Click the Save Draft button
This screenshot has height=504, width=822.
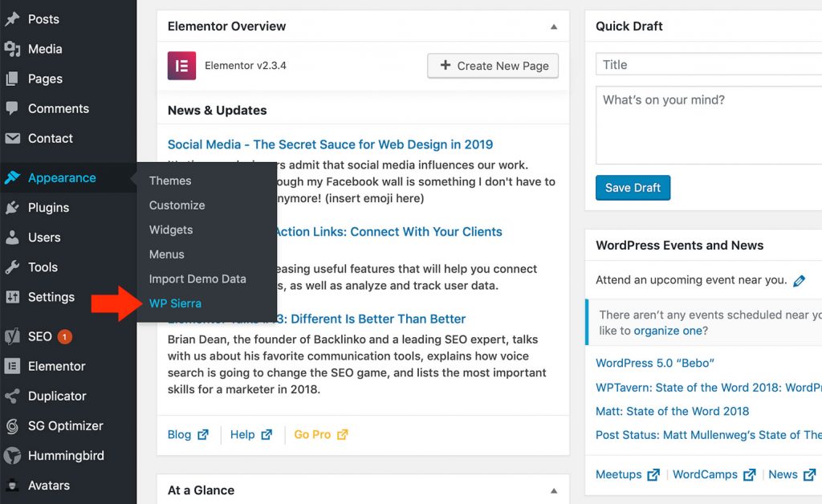(x=633, y=188)
